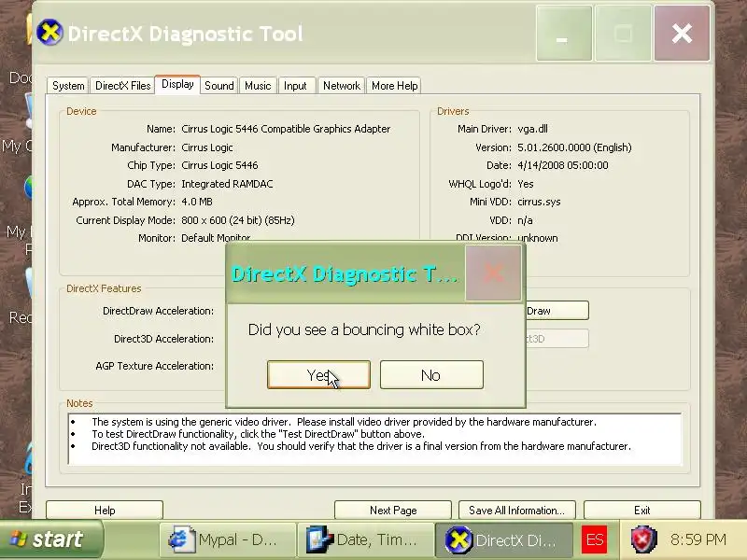
Task: Switch to the System tab
Action: pyautogui.click(x=68, y=86)
